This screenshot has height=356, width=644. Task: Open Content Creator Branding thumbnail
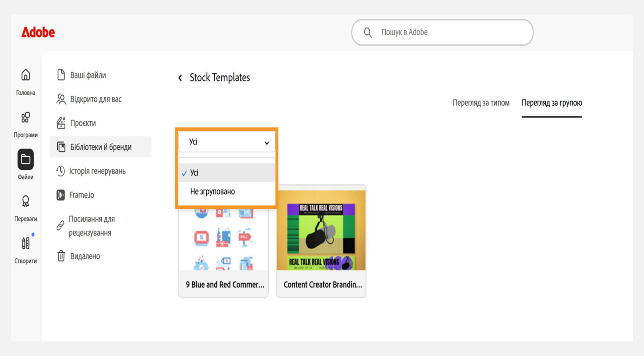321,230
